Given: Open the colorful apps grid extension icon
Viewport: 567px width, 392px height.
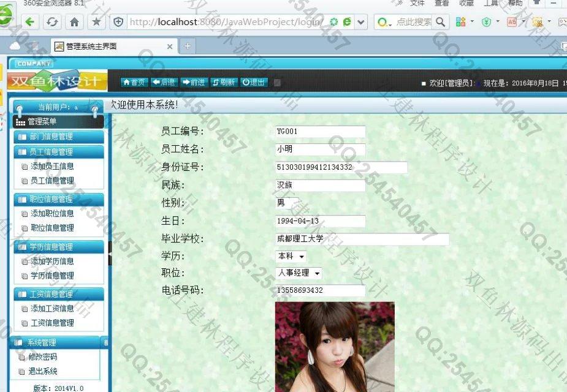Looking at the screenshot, I should pos(461,22).
